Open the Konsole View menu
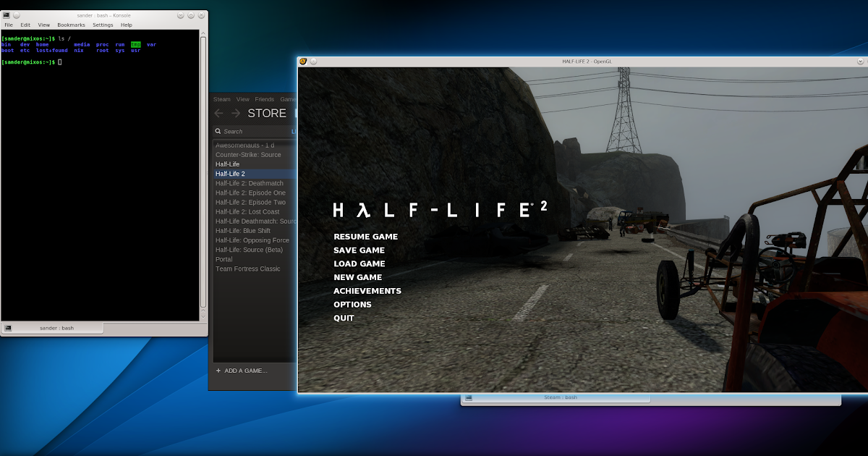The width and height of the screenshot is (868, 456). coord(44,25)
